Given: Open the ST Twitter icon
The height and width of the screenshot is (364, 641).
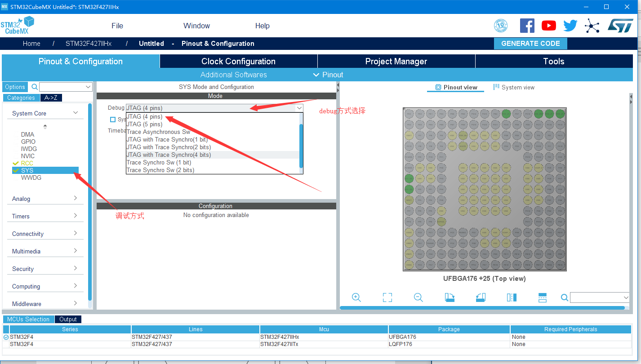Looking at the screenshot, I should (x=570, y=26).
